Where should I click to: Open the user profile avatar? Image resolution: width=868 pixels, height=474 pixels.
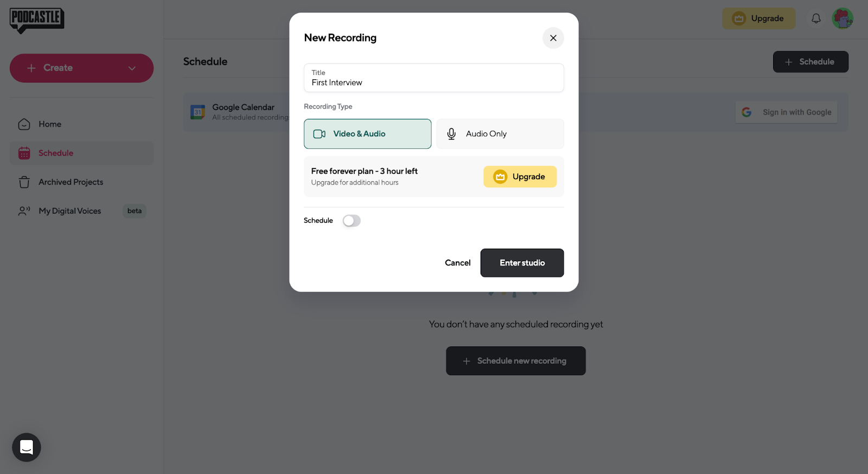coord(843,18)
